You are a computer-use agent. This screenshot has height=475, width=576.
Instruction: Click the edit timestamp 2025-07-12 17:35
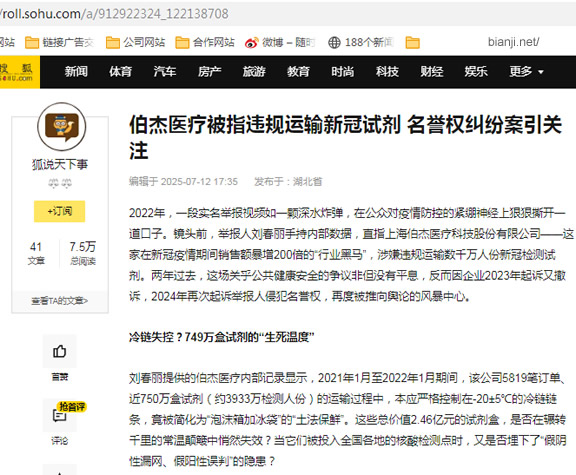point(199,181)
